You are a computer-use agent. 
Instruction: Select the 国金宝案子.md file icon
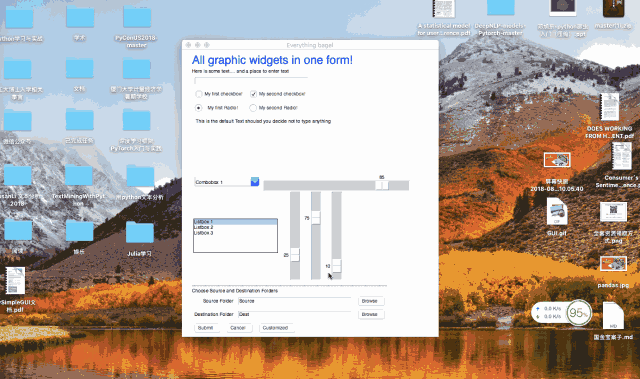pyautogui.click(x=613, y=316)
